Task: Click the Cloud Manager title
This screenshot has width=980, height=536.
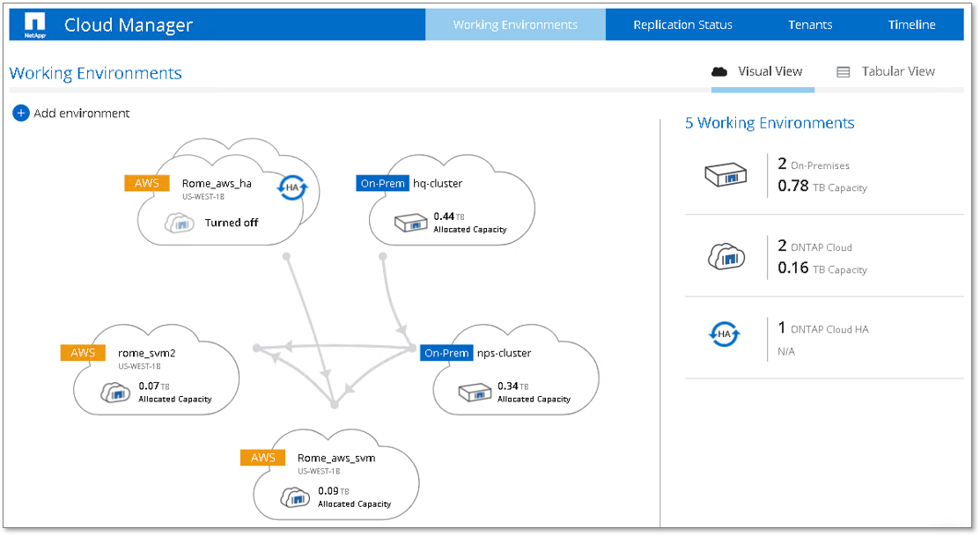Action: coord(129,25)
